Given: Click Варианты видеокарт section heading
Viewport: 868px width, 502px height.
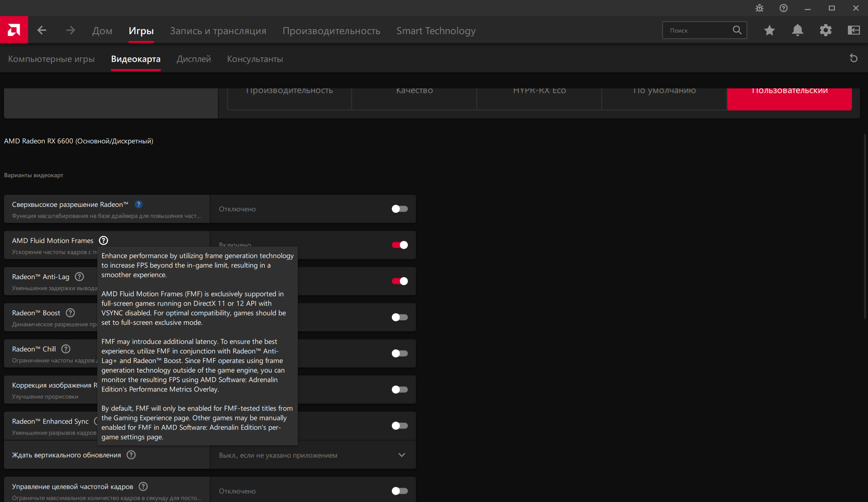Looking at the screenshot, I should (34, 175).
